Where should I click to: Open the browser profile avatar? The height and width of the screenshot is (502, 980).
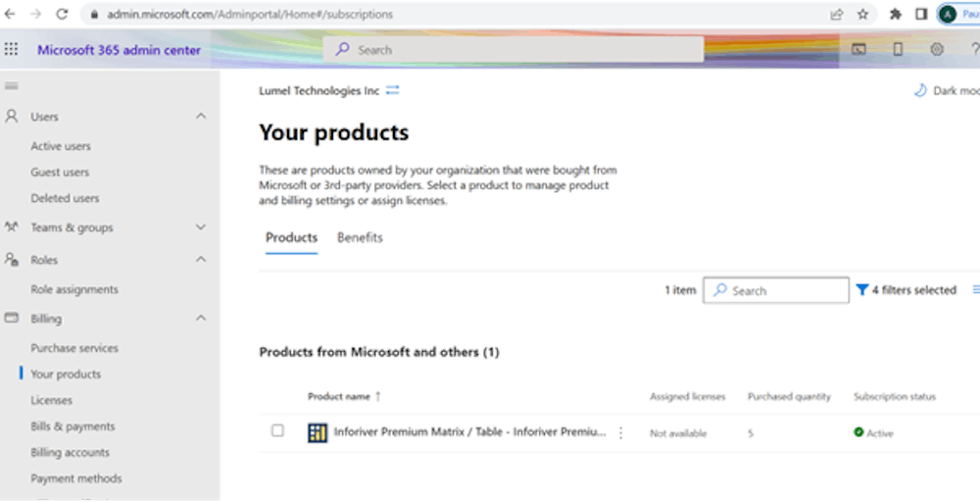948,14
